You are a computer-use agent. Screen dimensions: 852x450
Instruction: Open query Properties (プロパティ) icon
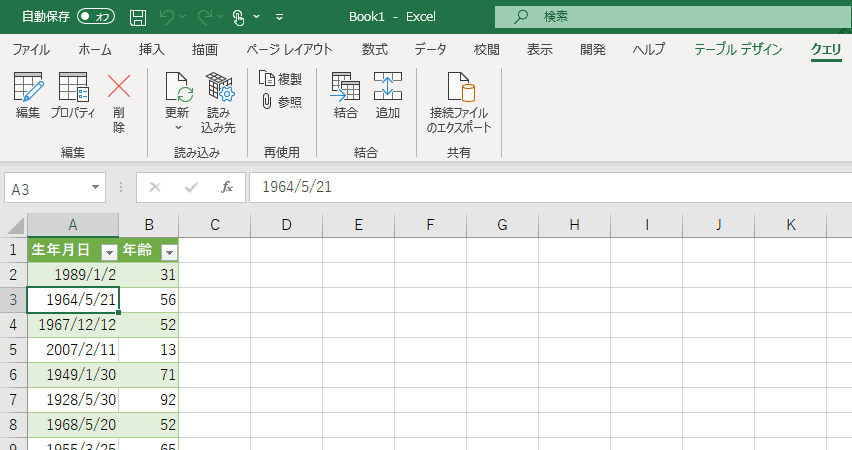(x=73, y=89)
